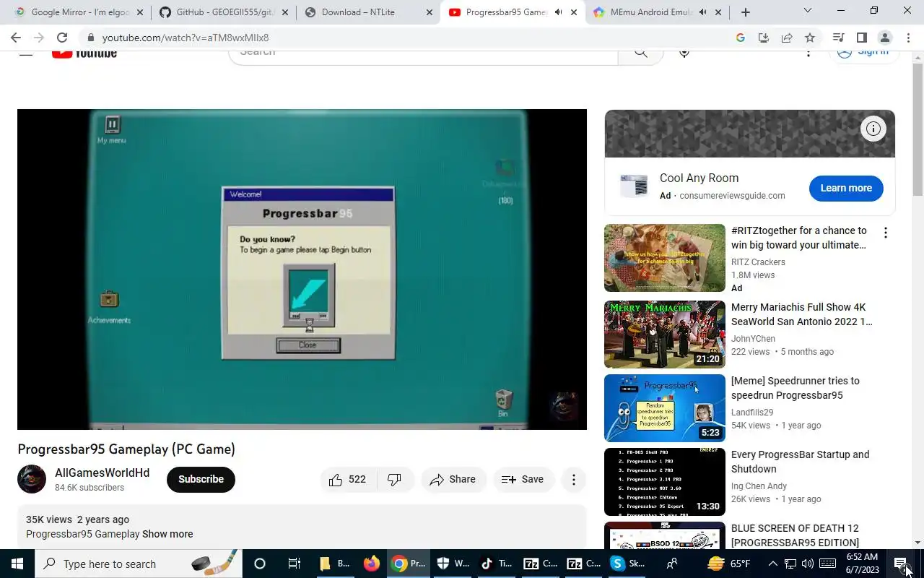Open options for RITZtogether ad video
Viewport: 924px width, 578px height.
coord(885,233)
